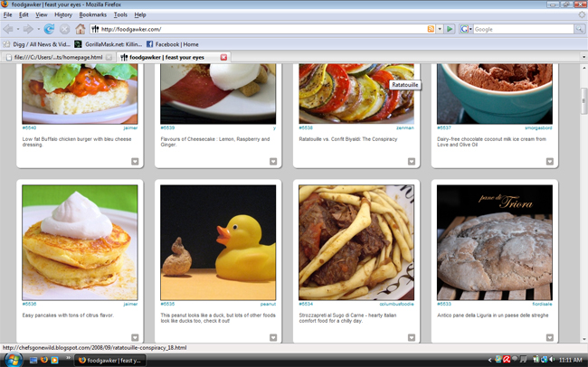The width and height of the screenshot is (588, 367).
Task: Click the browser Back arrow button
Action: click(x=12, y=29)
